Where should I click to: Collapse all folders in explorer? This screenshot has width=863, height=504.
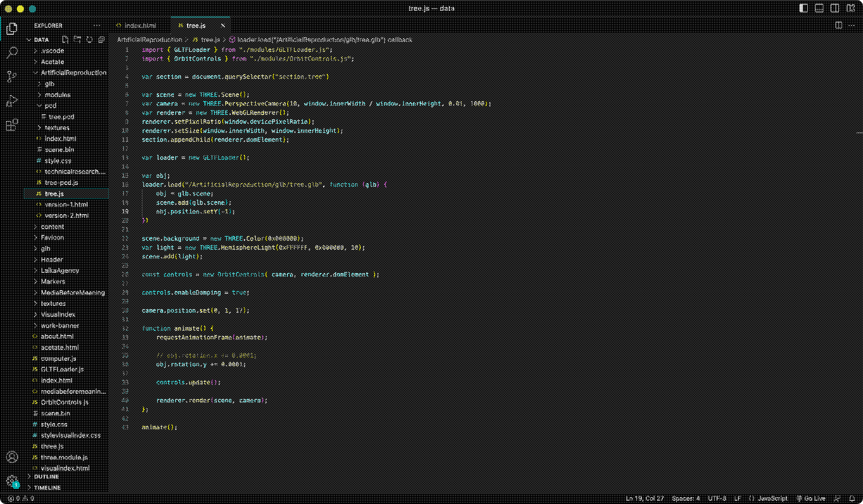coord(101,40)
